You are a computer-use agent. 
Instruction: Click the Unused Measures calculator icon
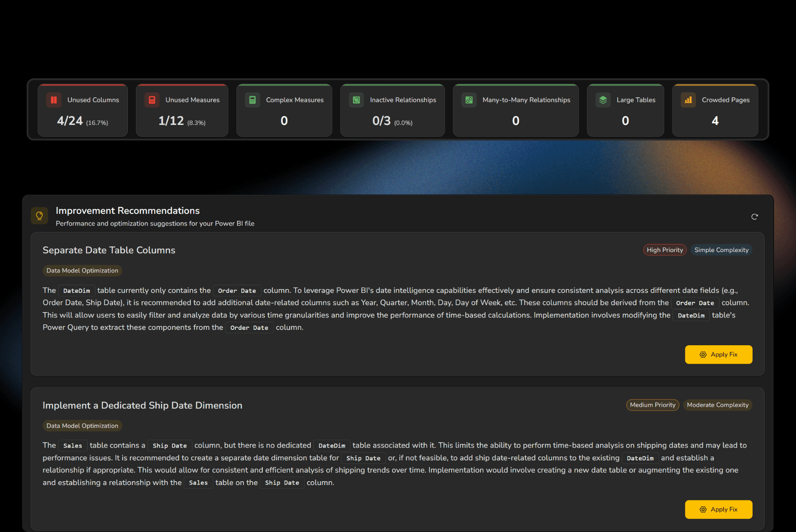click(152, 100)
